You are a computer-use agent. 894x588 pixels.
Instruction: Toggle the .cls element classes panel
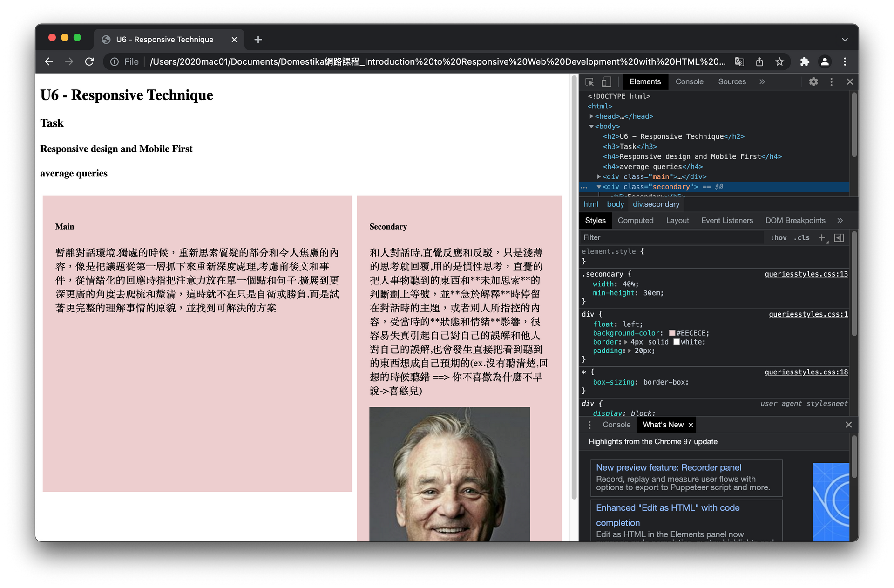[802, 237]
